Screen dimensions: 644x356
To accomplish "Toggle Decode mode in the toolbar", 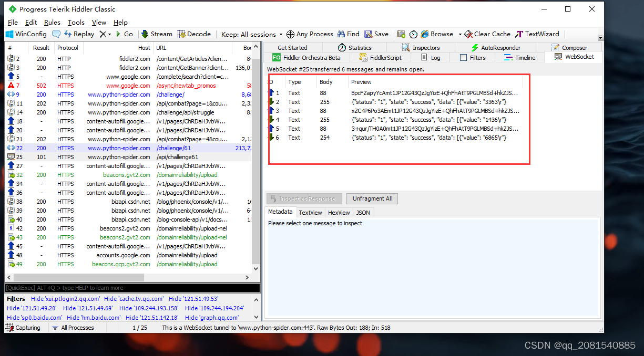I will point(194,34).
